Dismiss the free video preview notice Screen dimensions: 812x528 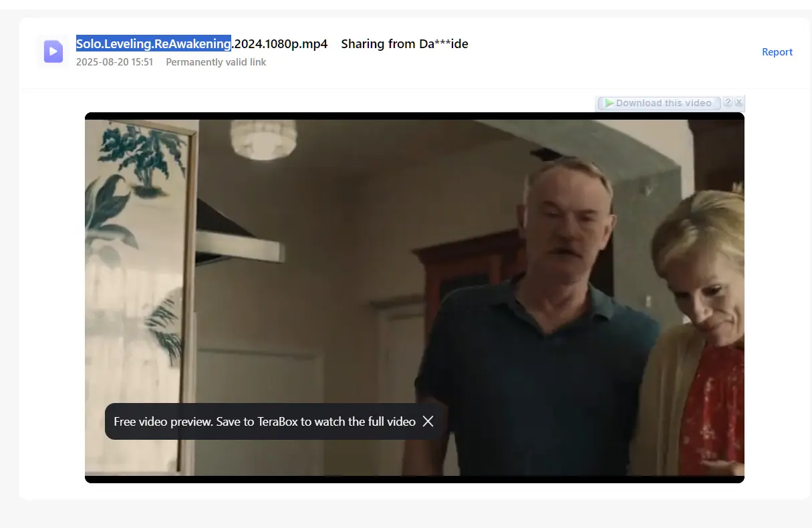428,421
